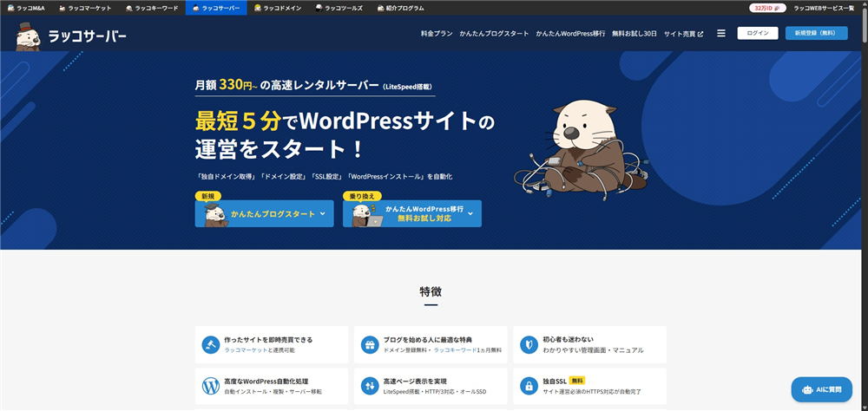
Task: Click the 月額330円~ headline text
Action: (227, 85)
